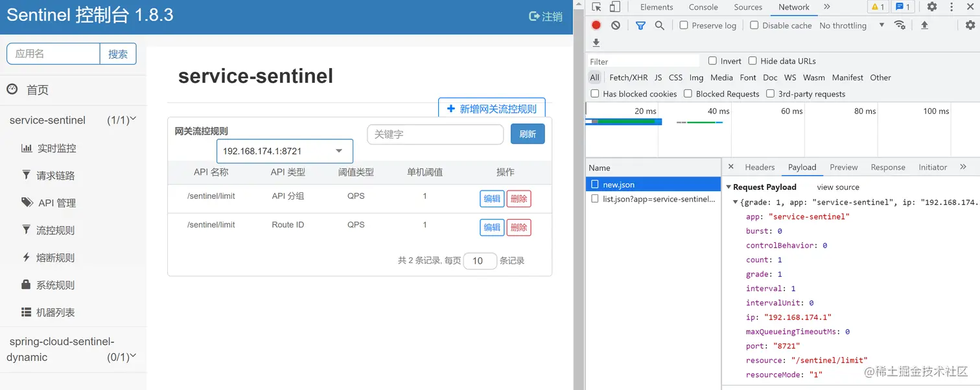Screen dimensions: 980x390
Task: Check the 3rd-party requests checkbox
Action: click(x=771, y=94)
